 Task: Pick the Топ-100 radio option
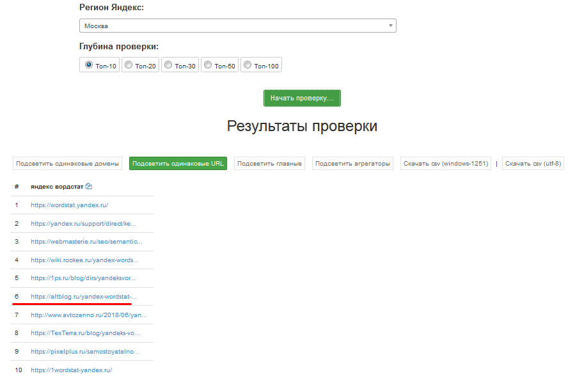(248, 65)
